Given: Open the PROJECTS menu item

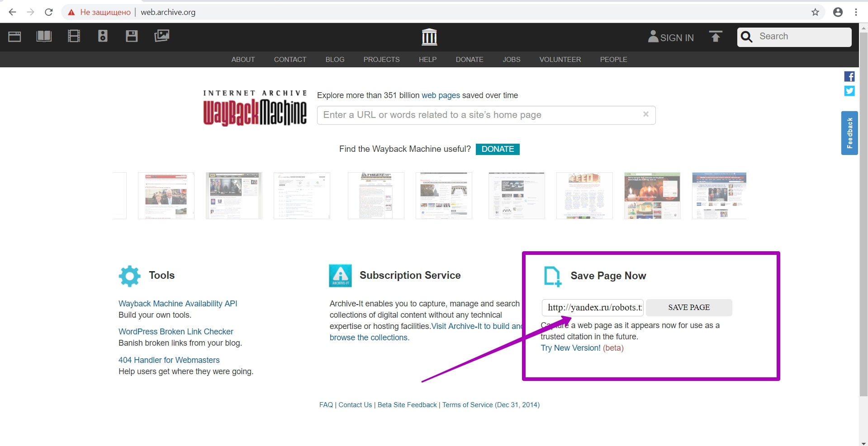Looking at the screenshot, I should 381,60.
